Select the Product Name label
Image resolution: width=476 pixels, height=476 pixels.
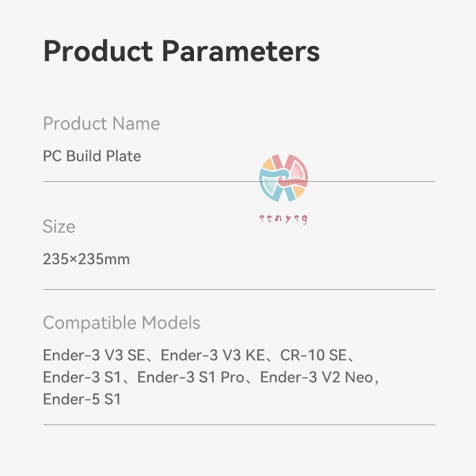(101, 124)
